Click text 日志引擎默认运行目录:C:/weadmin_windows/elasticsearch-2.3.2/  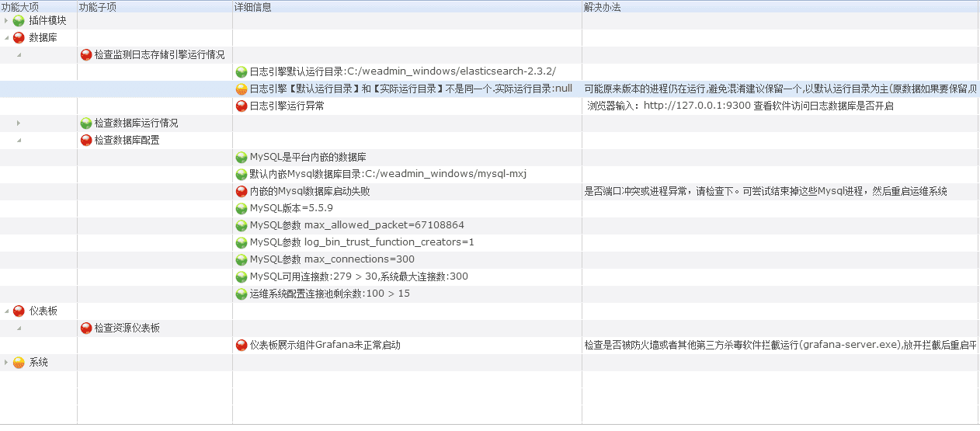pyautogui.click(x=403, y=72)
